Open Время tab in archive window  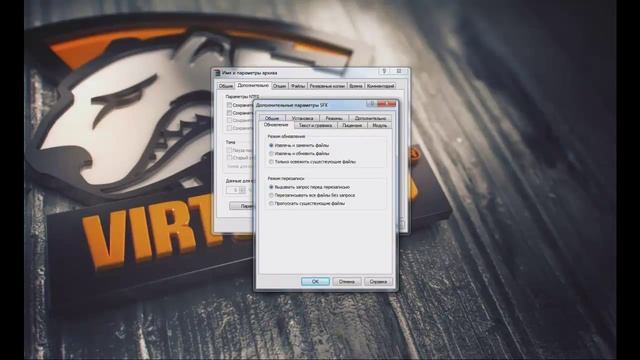356,86
